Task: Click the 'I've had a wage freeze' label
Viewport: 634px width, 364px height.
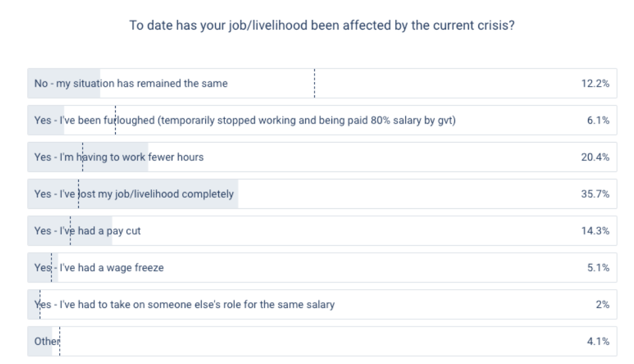Action: (99, 267)
